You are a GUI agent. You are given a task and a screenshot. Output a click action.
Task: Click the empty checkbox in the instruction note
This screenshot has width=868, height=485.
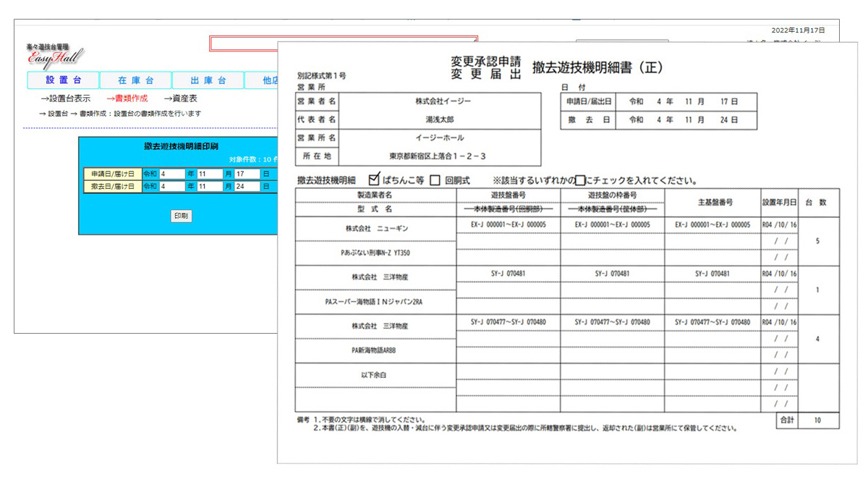click(x=579, y=180)
